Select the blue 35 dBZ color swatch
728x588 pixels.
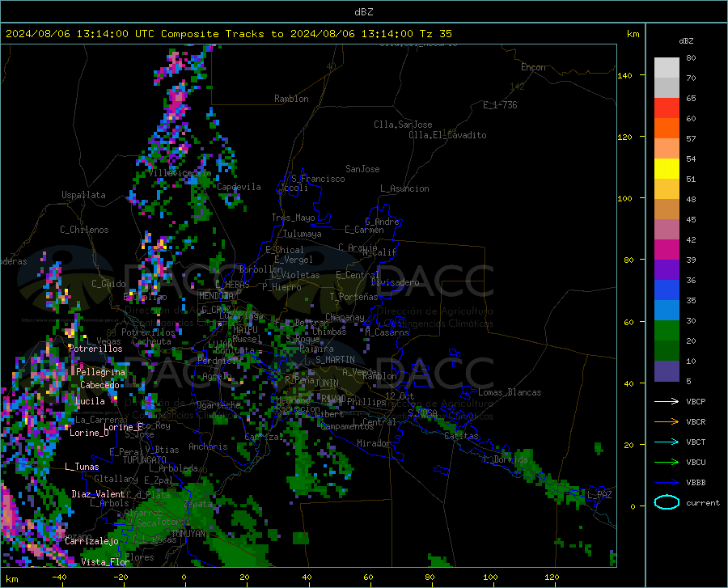pos(667,290)
